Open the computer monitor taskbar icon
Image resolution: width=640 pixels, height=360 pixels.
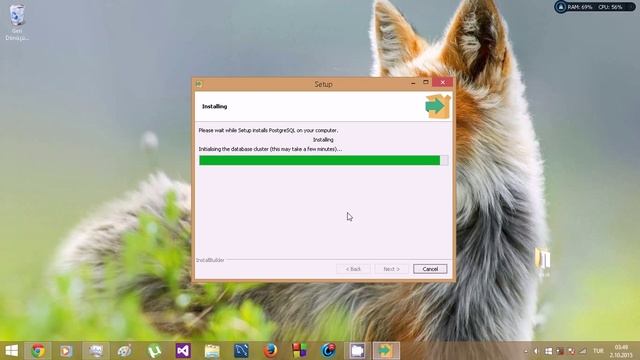(x=96, y=351)
